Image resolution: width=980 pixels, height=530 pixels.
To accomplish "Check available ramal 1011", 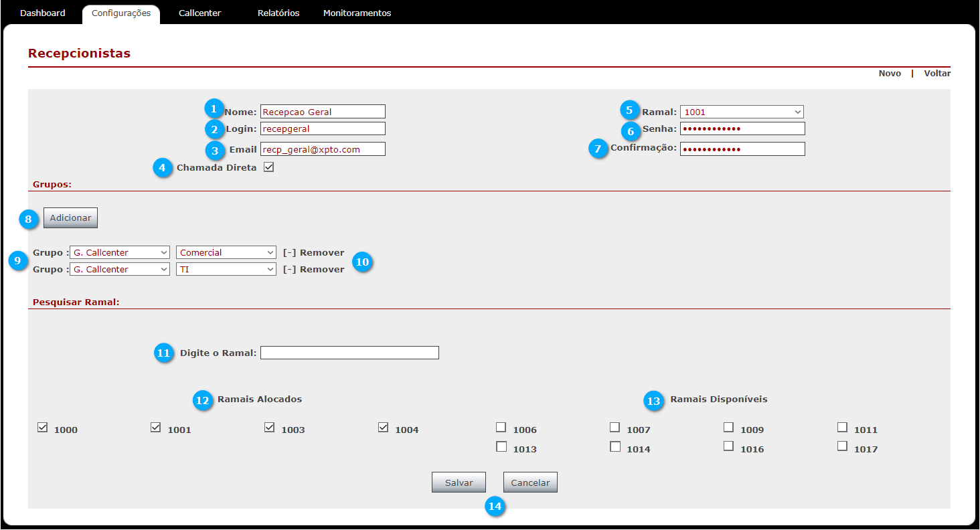I will point(842,427).
